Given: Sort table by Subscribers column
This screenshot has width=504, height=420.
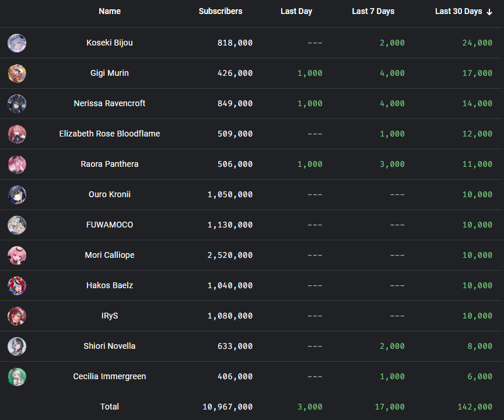Looking at the screenshot, I should [x=220, y=11].
